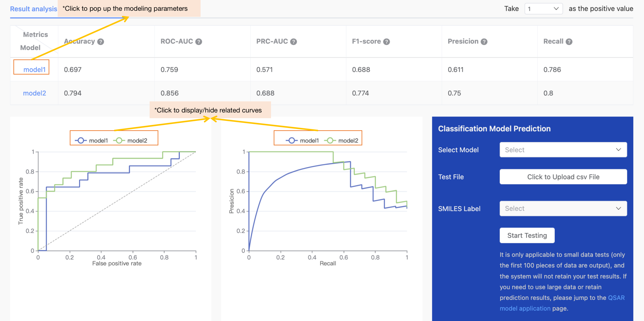Open the SMILES Label selector
Screen dimensions: 644x321
tap(563, 209)
